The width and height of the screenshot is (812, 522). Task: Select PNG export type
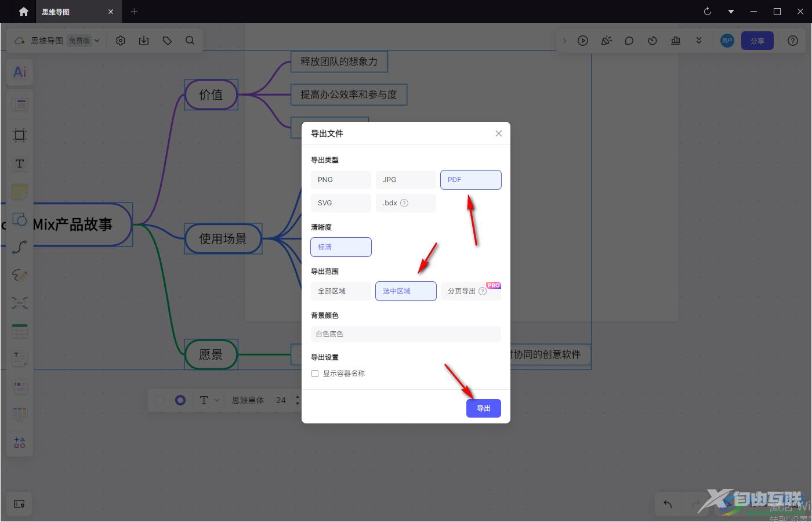click(x=341, y=180)
